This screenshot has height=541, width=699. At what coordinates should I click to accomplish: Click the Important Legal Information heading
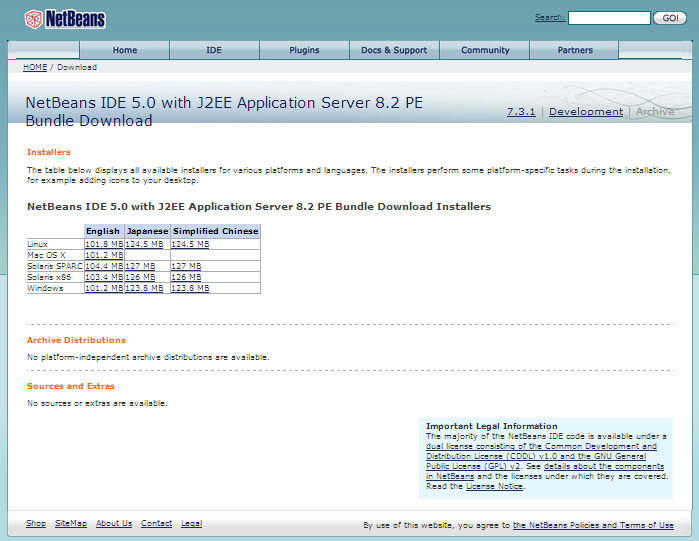pyautogui.click(x=492, y=426)
